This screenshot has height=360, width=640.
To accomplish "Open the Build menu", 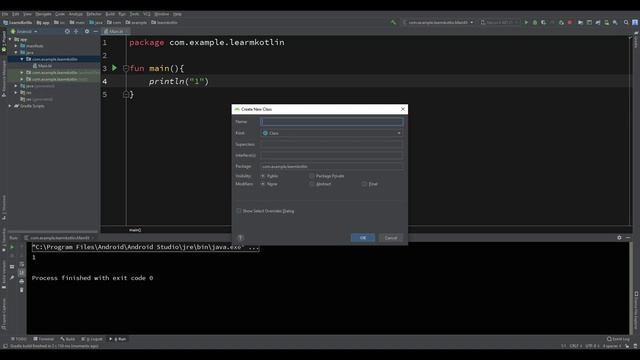I will click(110, 14).
